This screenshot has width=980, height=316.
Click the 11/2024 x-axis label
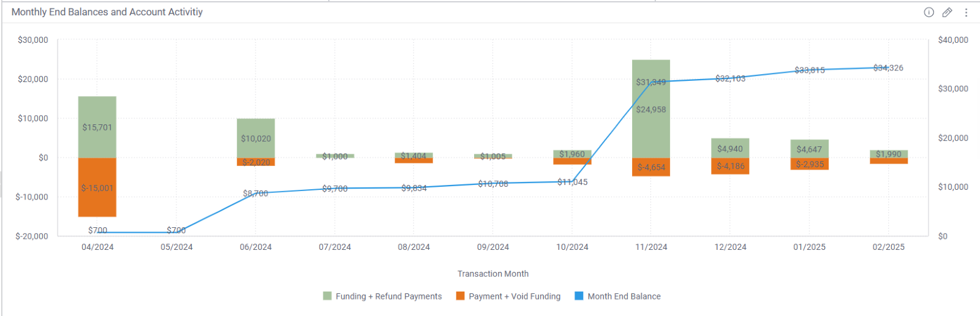pos(651,247)
